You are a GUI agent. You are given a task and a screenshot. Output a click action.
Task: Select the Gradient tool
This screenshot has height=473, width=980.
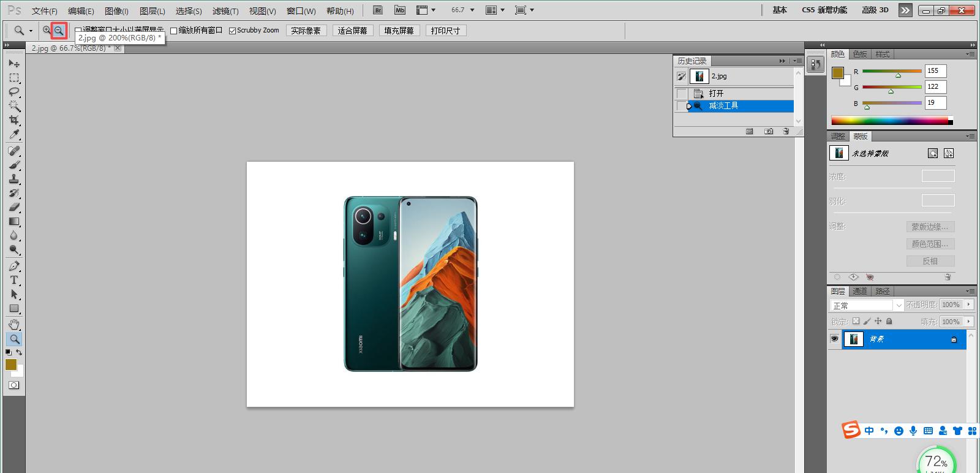(14, 221)
